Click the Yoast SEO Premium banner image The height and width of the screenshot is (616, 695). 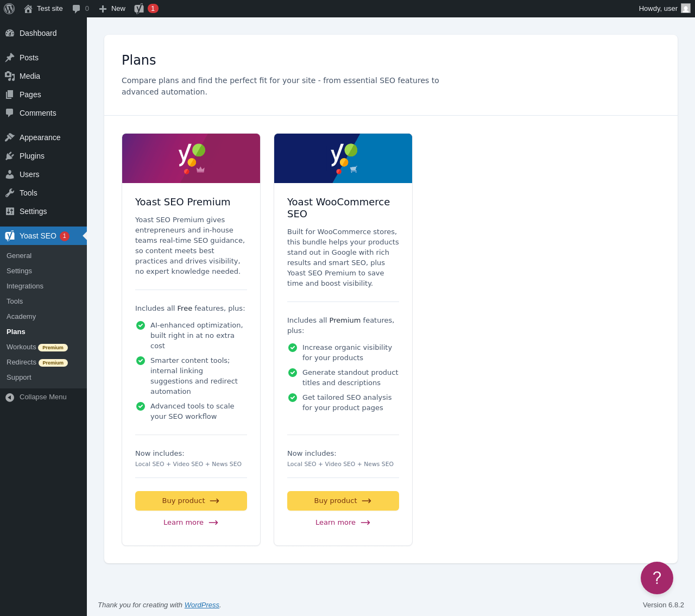click(191, 158)
